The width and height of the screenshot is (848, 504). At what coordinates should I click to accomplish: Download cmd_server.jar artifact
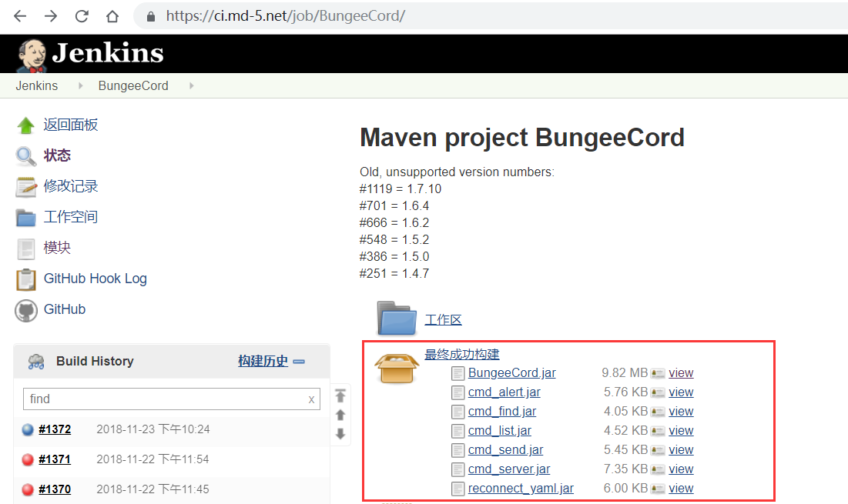pos(509,469)
